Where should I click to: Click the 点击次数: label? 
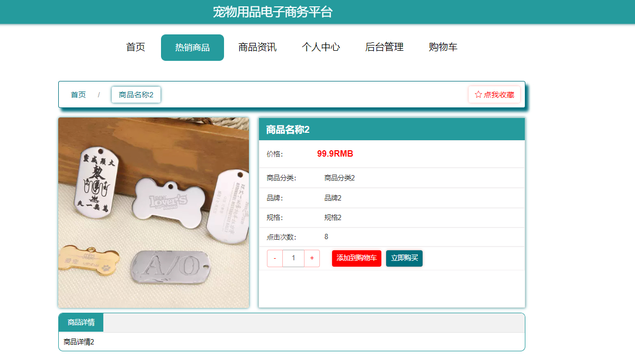(281, 237)
